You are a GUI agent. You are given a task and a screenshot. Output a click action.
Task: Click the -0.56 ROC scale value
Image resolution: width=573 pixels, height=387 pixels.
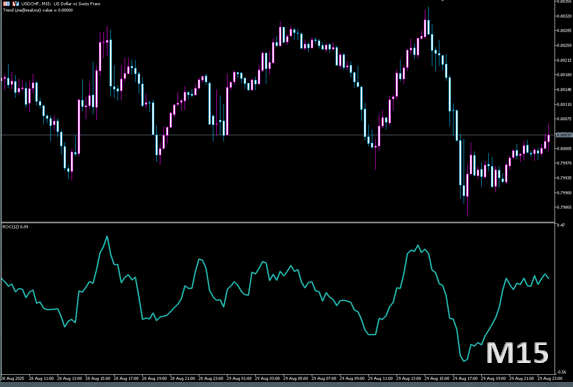click(561, 372)
